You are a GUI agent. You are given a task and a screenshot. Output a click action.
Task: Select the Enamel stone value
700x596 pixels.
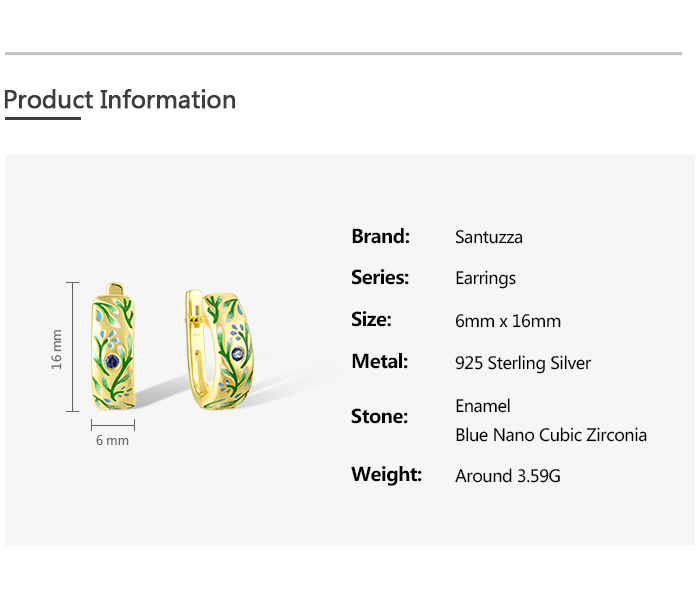pos(483,406)
